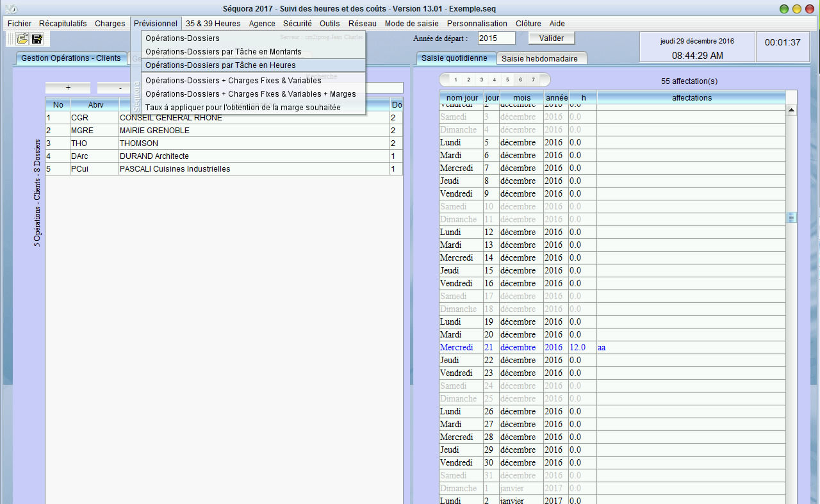Select day 5 in the weekday selector
The width and height of the screenshot is (820, 504).
click(507, 80)
